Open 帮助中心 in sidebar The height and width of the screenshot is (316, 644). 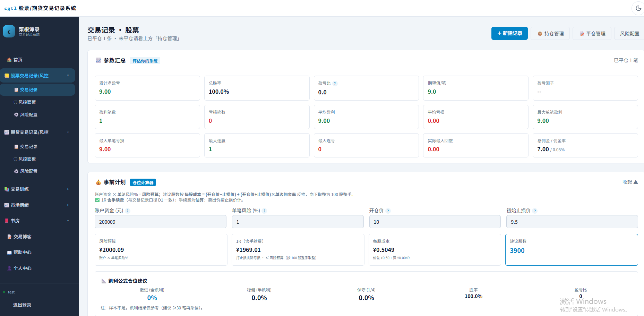(37, 252)
